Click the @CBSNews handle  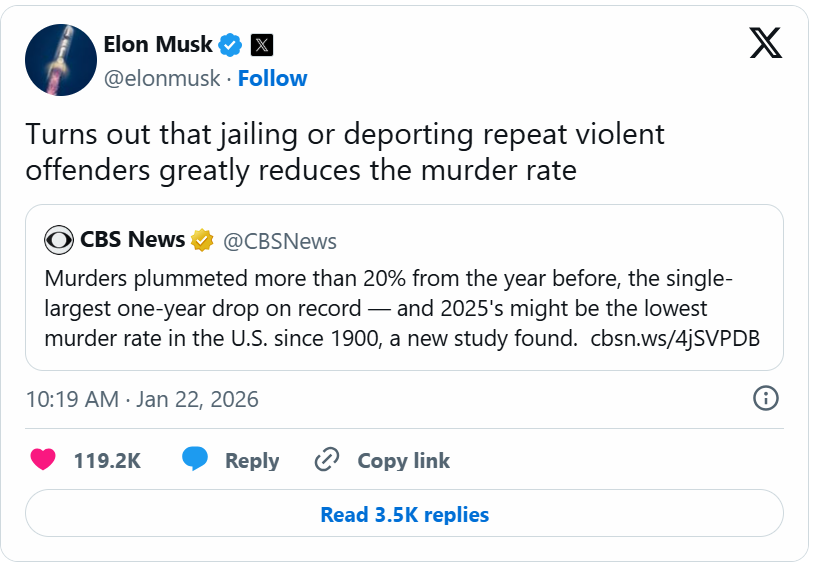tap(279, 241)
